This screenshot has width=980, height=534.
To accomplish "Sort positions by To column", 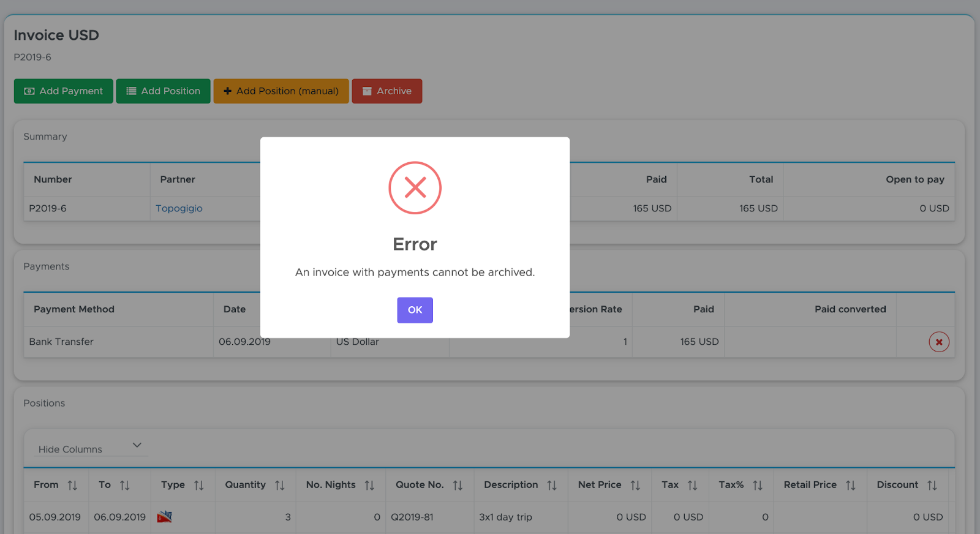I will pyautogui.click(x=125, y=485).
